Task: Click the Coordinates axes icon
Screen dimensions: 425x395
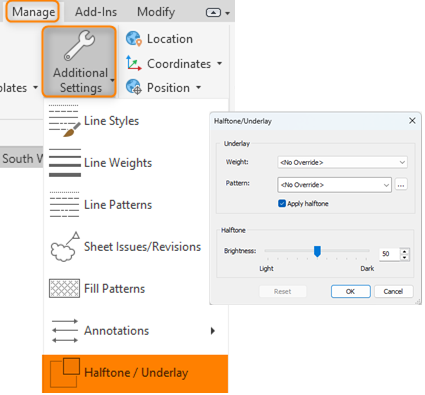Action: tap(134, 63)
